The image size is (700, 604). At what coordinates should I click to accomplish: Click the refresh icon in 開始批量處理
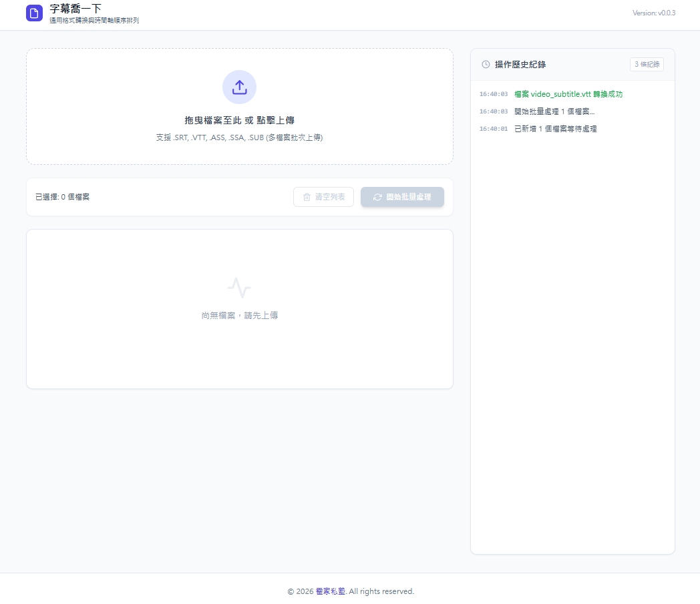click(377, 197)
